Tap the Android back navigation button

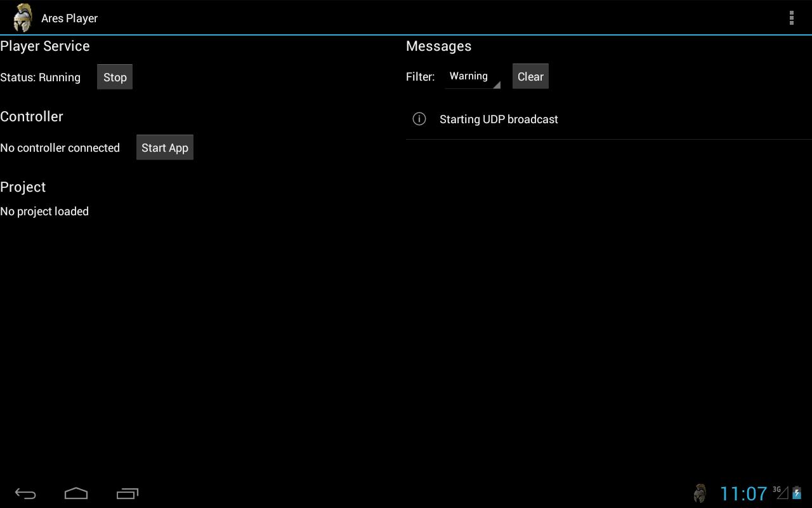pos(25,493)
